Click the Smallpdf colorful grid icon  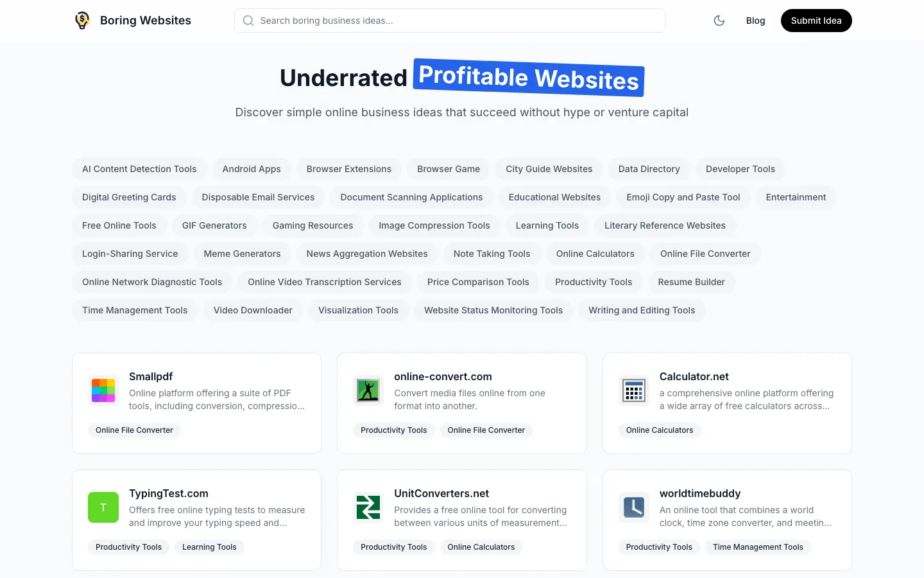click(103, 390)
